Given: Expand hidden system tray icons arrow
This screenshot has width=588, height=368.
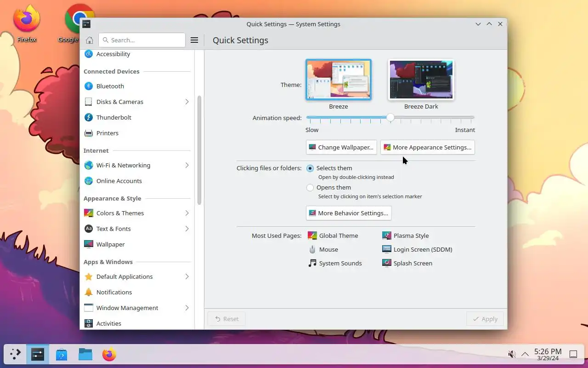Looking at the screenshot, I should (x=525, y=354).
